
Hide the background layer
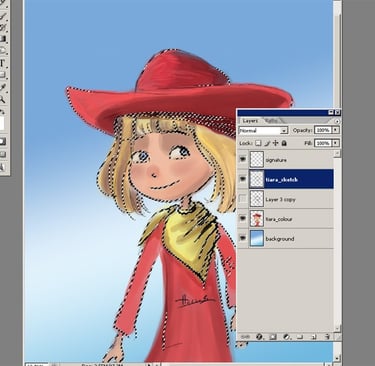click(243, 238)
